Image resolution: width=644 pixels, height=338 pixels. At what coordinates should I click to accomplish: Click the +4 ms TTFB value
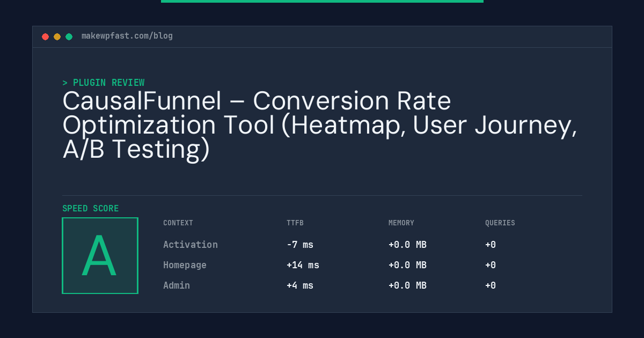(x=300, y=285)
